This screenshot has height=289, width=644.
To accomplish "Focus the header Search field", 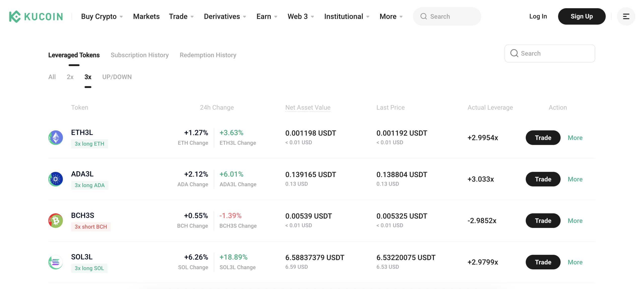I will click(447, 17).
